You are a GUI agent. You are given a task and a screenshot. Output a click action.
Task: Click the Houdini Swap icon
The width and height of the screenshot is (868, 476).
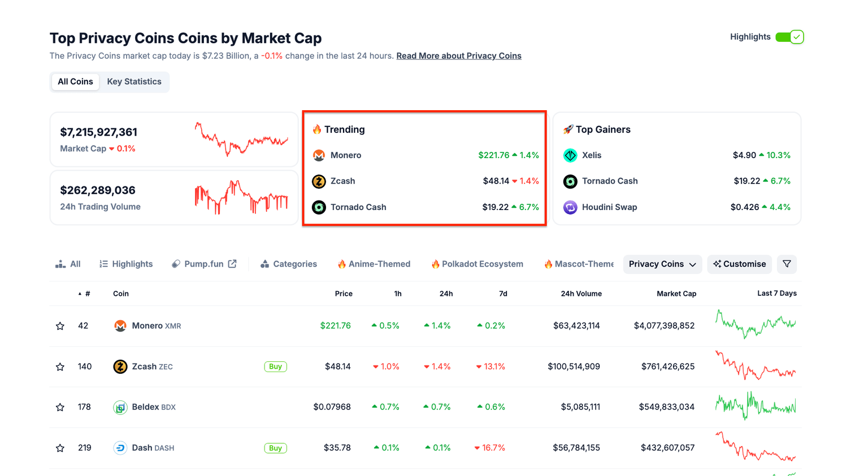tap(570, 207)
